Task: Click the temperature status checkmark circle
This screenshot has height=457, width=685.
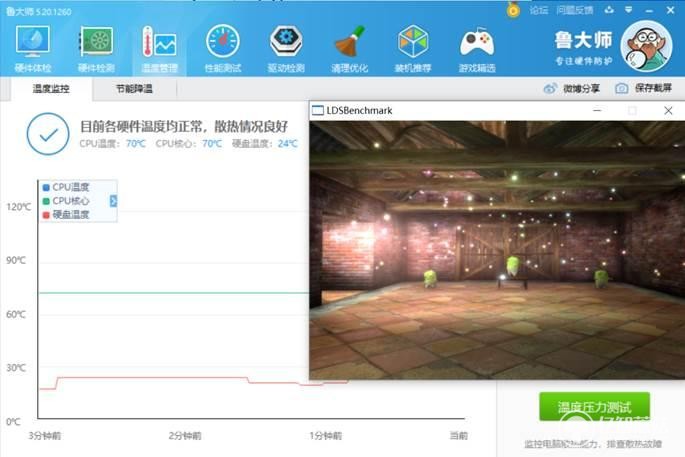Action: coord(48,134)
